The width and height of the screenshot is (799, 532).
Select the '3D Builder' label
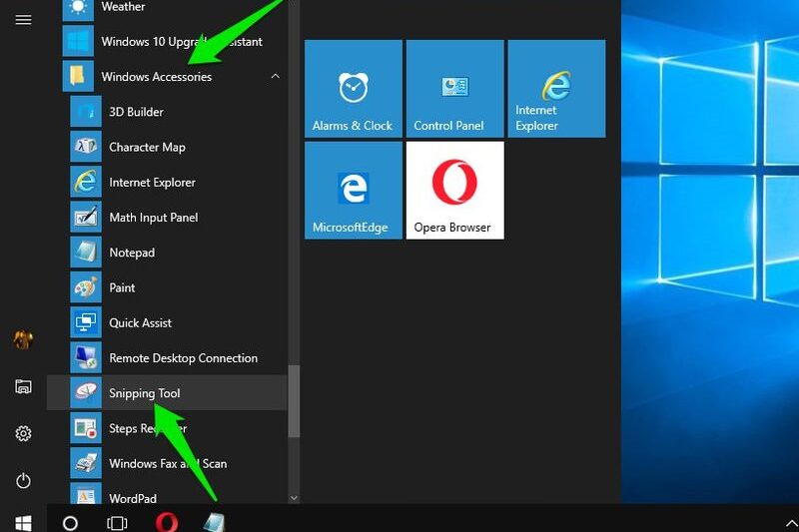click(136, 112)
